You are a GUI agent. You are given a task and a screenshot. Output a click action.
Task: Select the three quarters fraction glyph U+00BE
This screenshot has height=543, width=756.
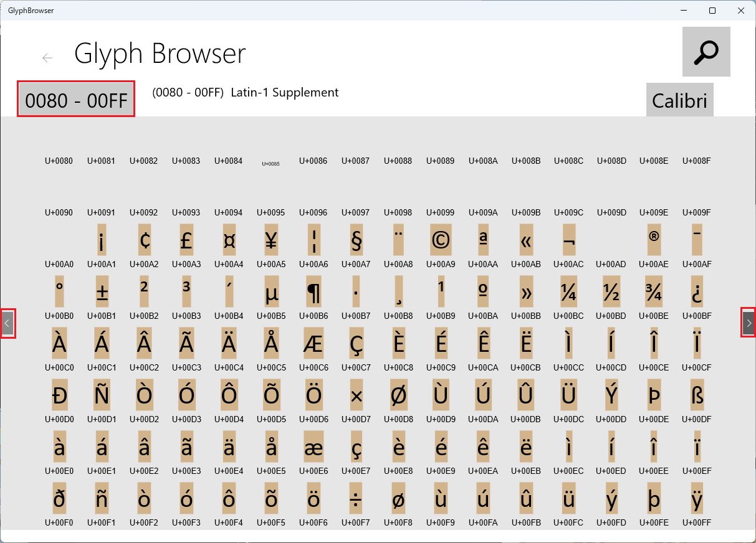654,291
